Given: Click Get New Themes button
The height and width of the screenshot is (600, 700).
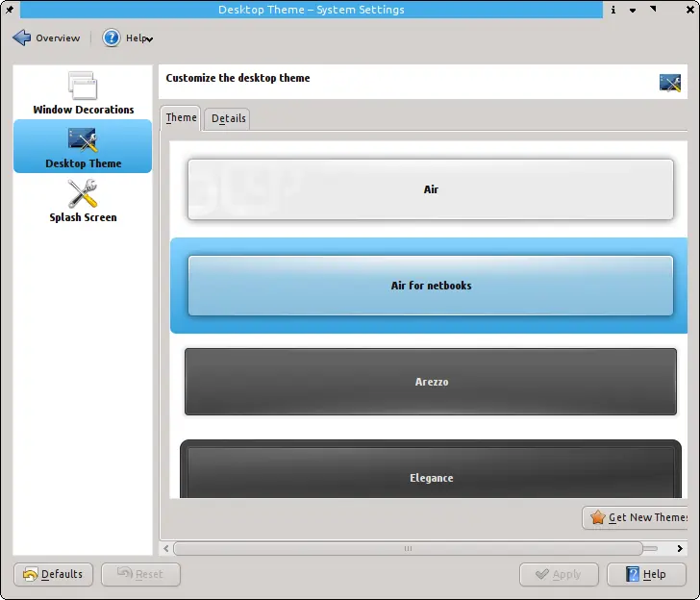Looking at the screenshot, I should point(635,517).
